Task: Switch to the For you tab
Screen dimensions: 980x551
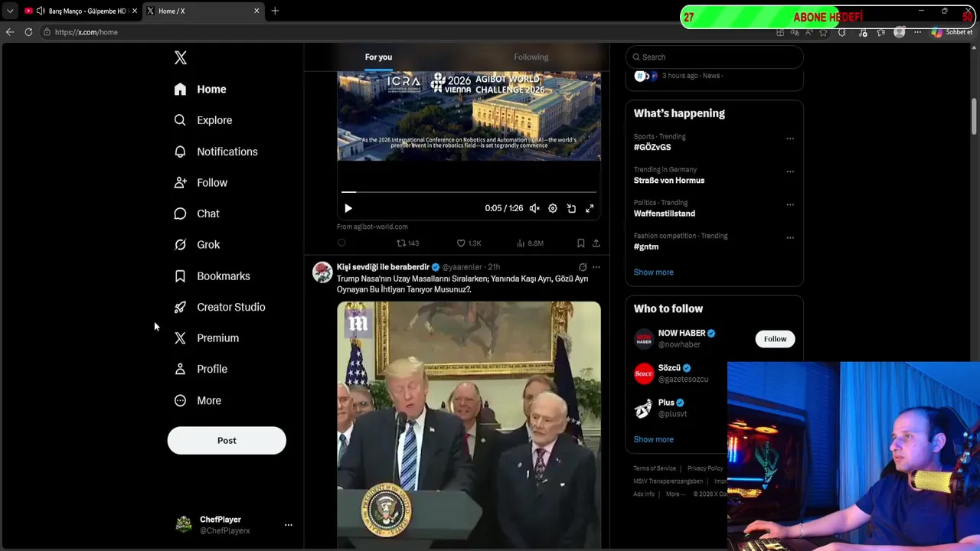Action: point(378,57)
